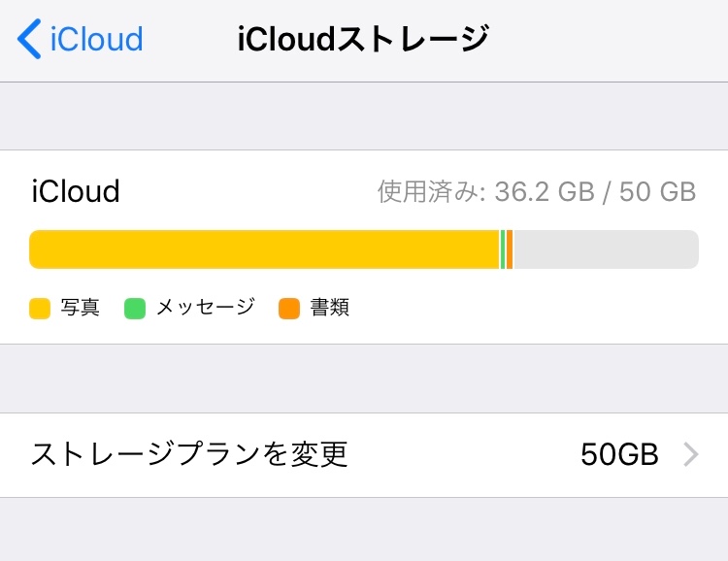
Task: Click the yellow photos segment of storage bar
Action: pyautogui.click(x=264, y=249)
